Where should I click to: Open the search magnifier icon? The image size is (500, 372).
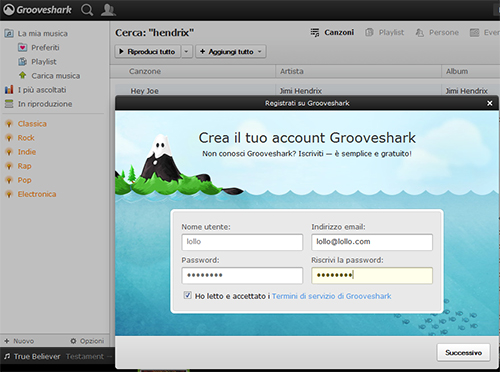(x=87, y=10)
